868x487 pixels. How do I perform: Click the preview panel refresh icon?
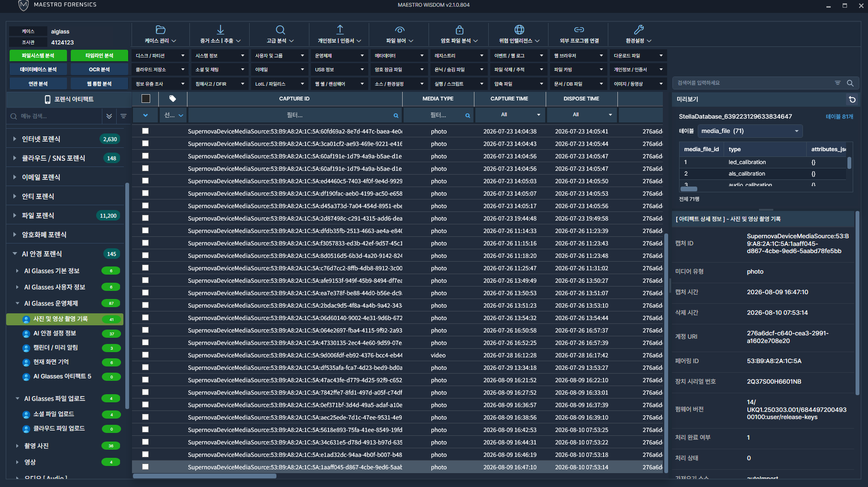(852, 100)
